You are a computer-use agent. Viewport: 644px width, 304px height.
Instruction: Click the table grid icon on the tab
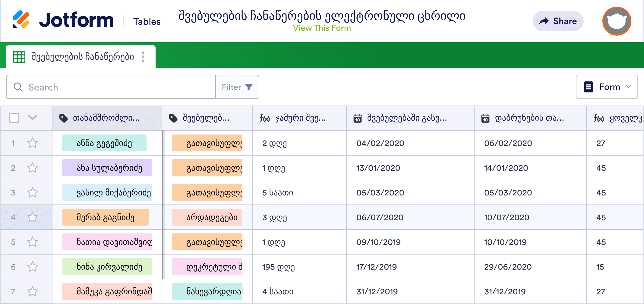tap(19, 57)
